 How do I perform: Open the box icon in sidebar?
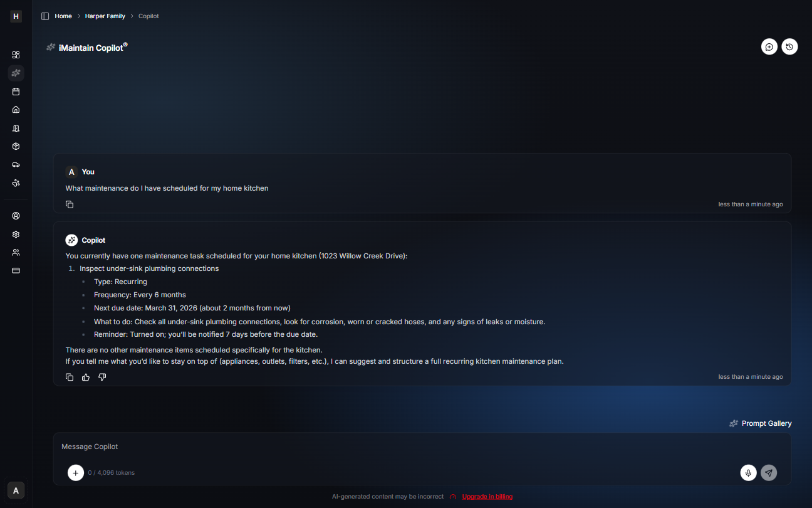(16, 146)
